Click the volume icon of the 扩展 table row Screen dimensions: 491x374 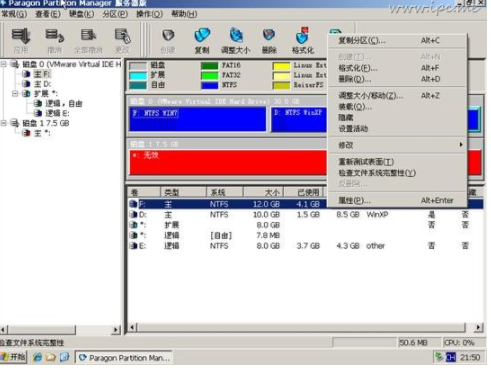pos(133,225)
